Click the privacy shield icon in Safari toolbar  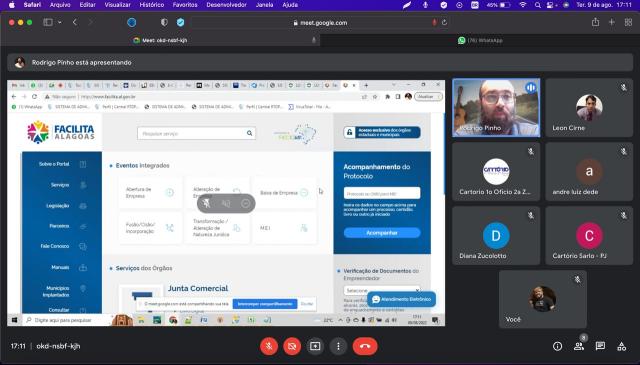[x=164, y=22]
